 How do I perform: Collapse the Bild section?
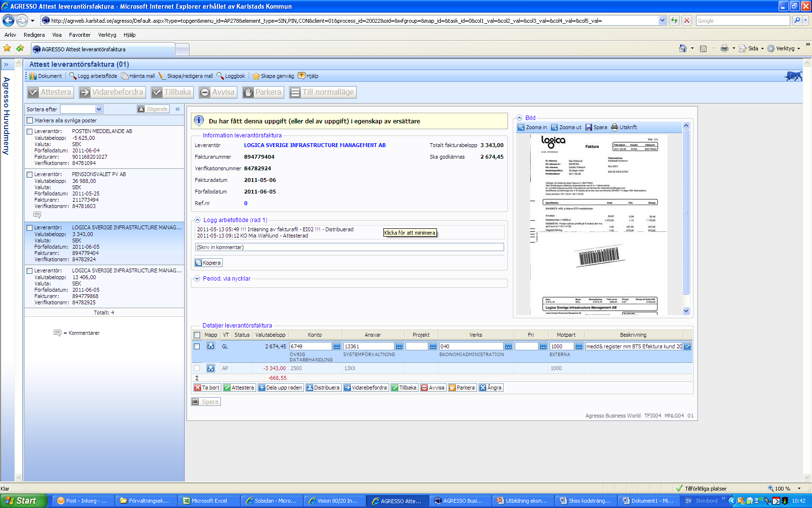click(520, 118)
